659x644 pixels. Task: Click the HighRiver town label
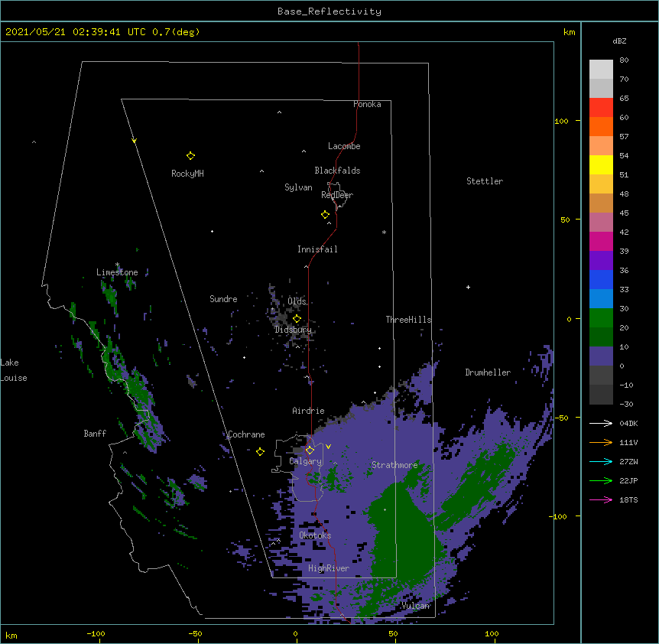click(x=329, y=568)
